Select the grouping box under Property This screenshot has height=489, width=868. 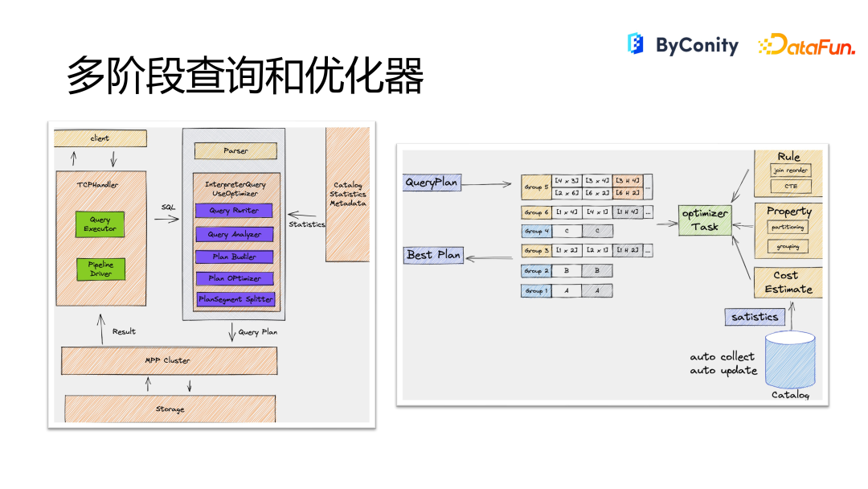coord(788,246)
